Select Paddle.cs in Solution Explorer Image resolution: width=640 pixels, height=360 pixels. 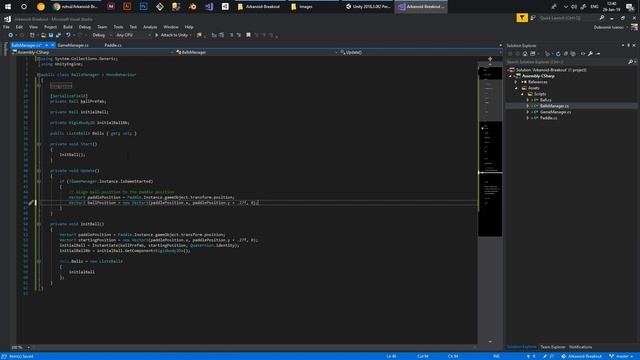(549, 118)
